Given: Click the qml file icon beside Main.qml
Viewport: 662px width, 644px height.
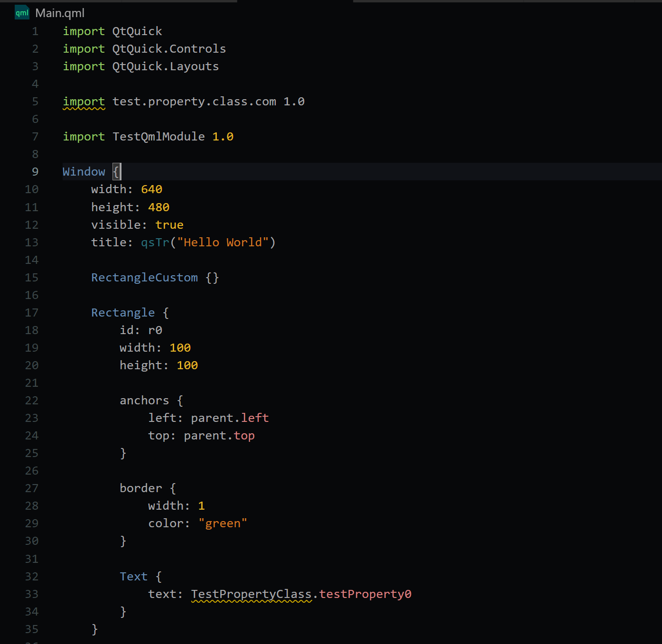Looking at the screenshot, I should pos(22,13).
